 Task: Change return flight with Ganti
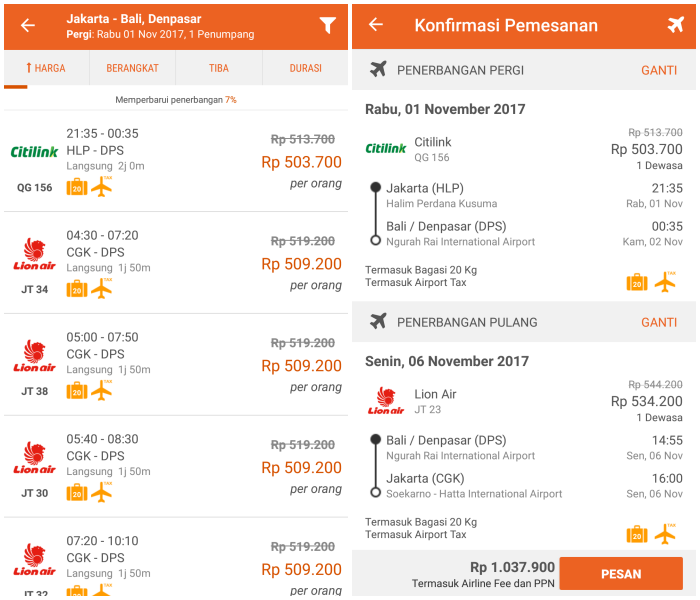pos(659,322)
